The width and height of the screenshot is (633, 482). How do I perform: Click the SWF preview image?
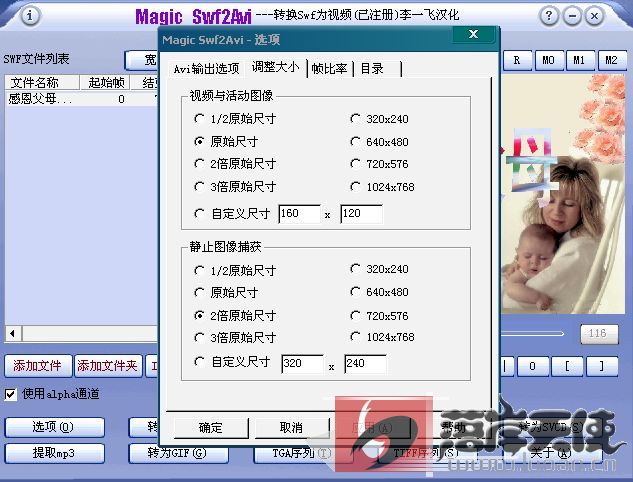click(x=563, y=194)
